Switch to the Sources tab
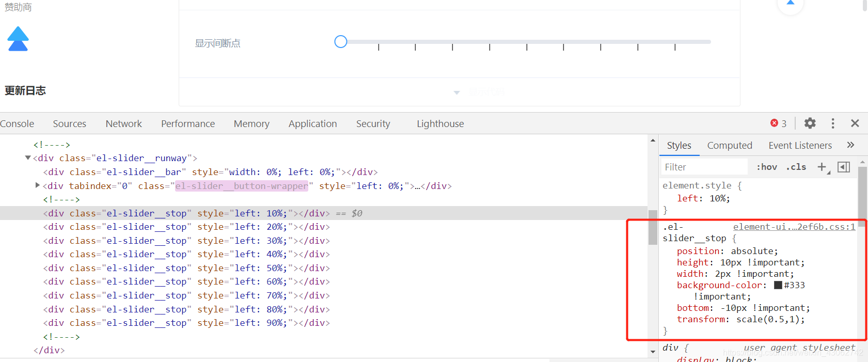The width and height of the screenshot is (868, 362). pyautogui.click(x=70, y=123)
